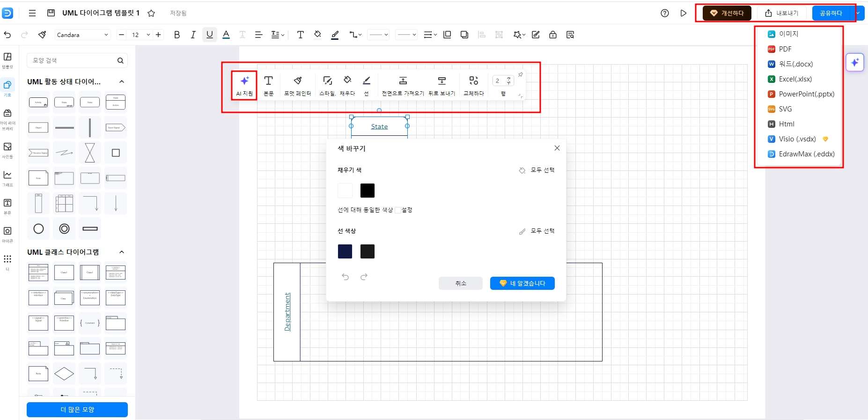Click 교체하다 replace shape icon
Screen dimensions: 868x420
click(x=474, y=86)
